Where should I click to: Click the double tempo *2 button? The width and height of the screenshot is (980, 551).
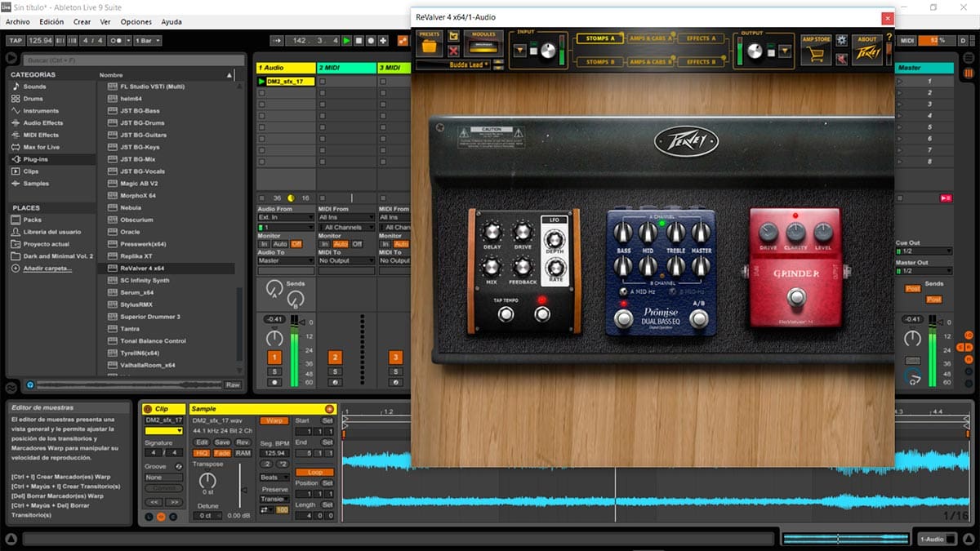283,464
